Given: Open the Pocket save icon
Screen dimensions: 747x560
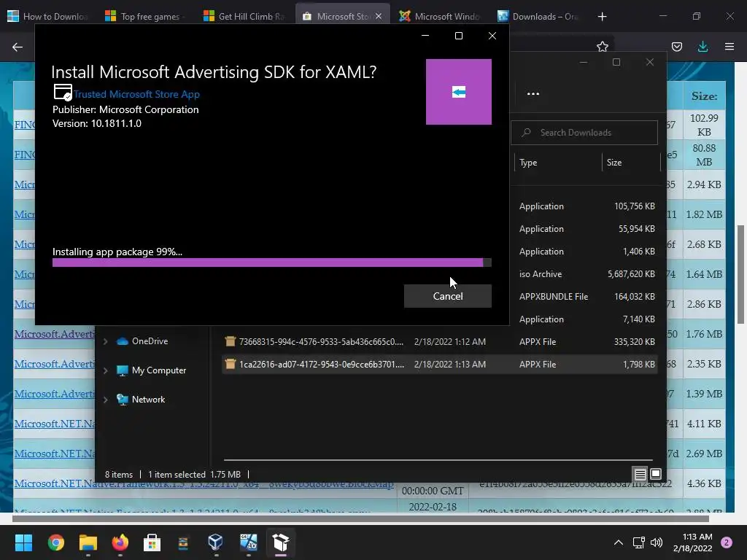Looking at the screenshot, I should click(676, 47).
